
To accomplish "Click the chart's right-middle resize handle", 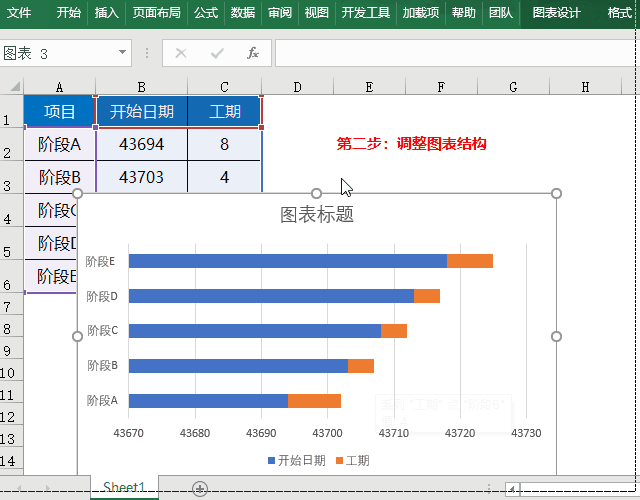I will pyautogui.click(x=556, y=336).
